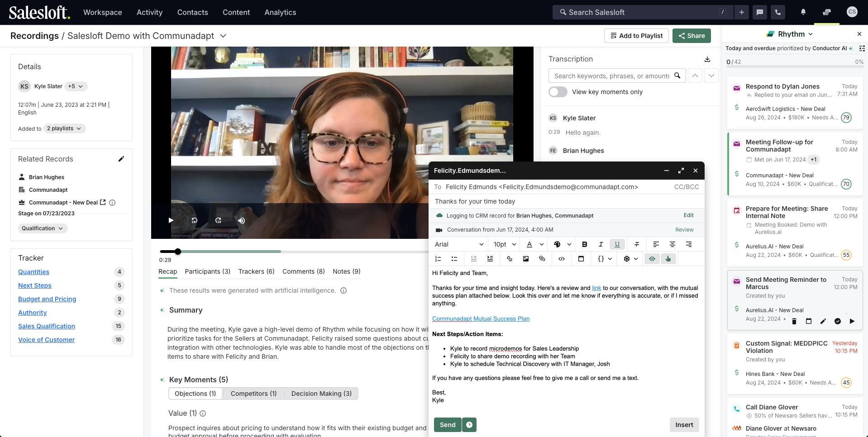Open the Qualification stage dropdown
The image size is (868, 437).
coord(43,228)
